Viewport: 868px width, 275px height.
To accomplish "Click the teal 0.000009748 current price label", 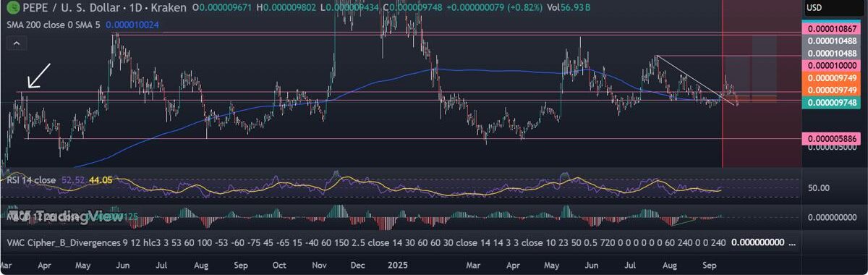I will (x=833, y=103).
